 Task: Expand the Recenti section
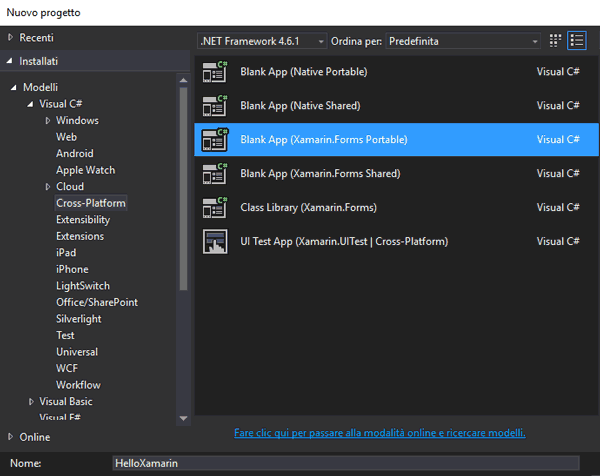click(x=11, y=37)
